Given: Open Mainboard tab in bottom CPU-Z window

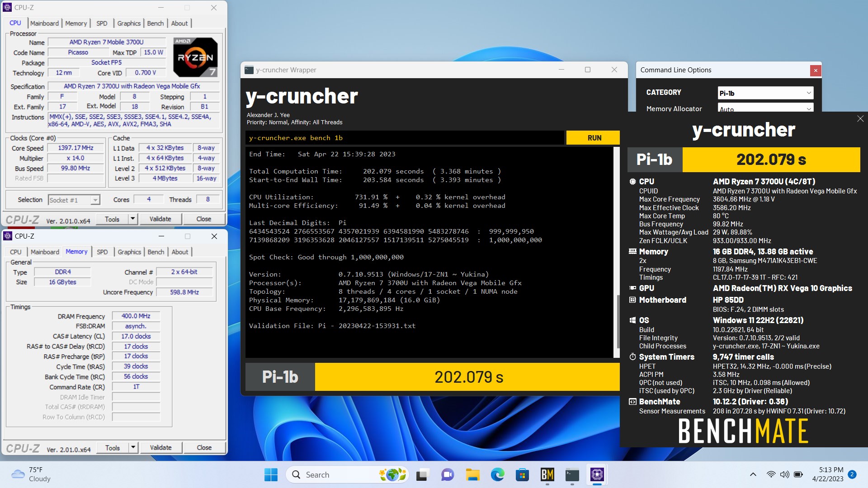Looking at the screenshot, I should tap(45, 252).
